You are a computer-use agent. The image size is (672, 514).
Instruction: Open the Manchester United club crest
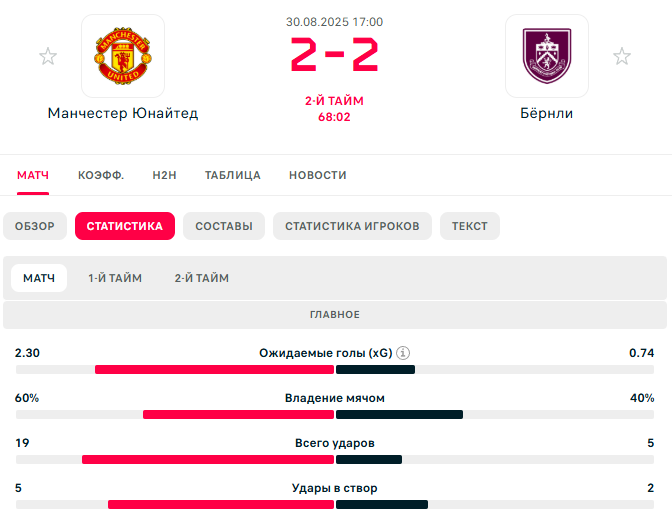123,56
